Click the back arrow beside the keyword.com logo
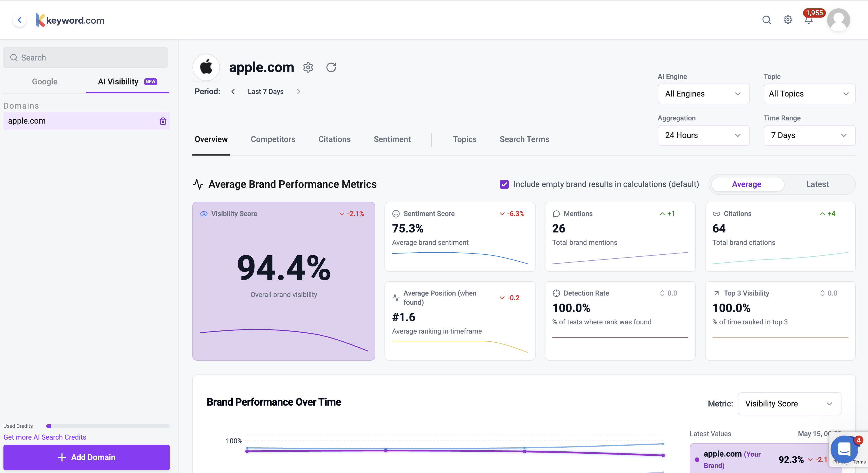The height and width of the screenshot is (473, 868). click(x=20, y=20)
